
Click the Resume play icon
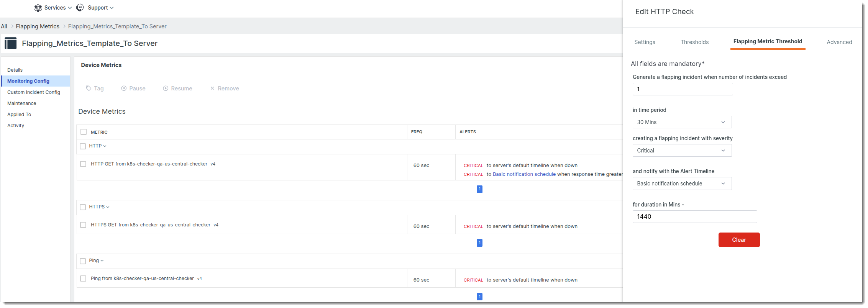click(166, 88)
